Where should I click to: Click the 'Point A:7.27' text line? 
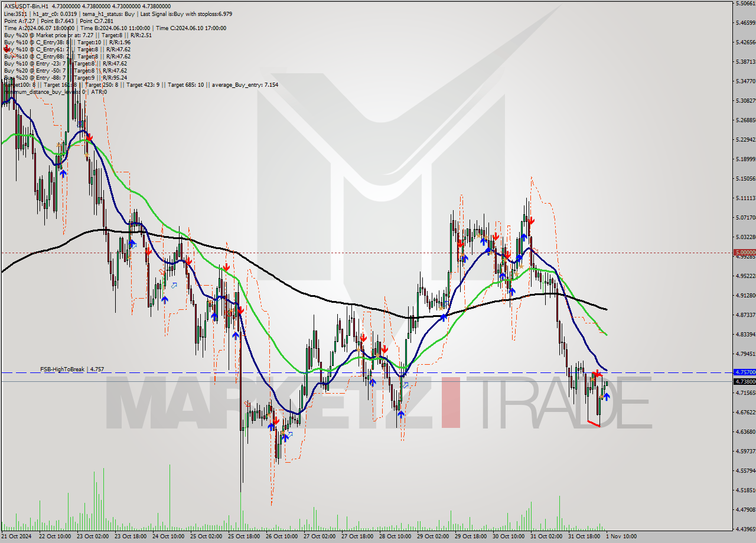click(x=19, y=21)
